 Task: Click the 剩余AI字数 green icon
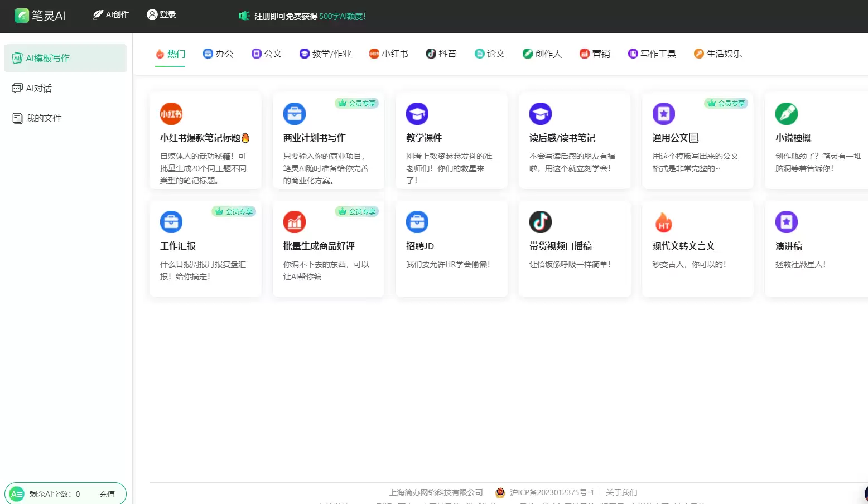pyautogui.click(x=17, y=494)
